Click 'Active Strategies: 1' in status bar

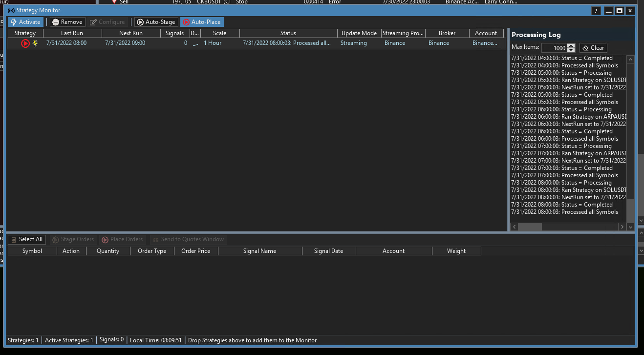[69, 340]
